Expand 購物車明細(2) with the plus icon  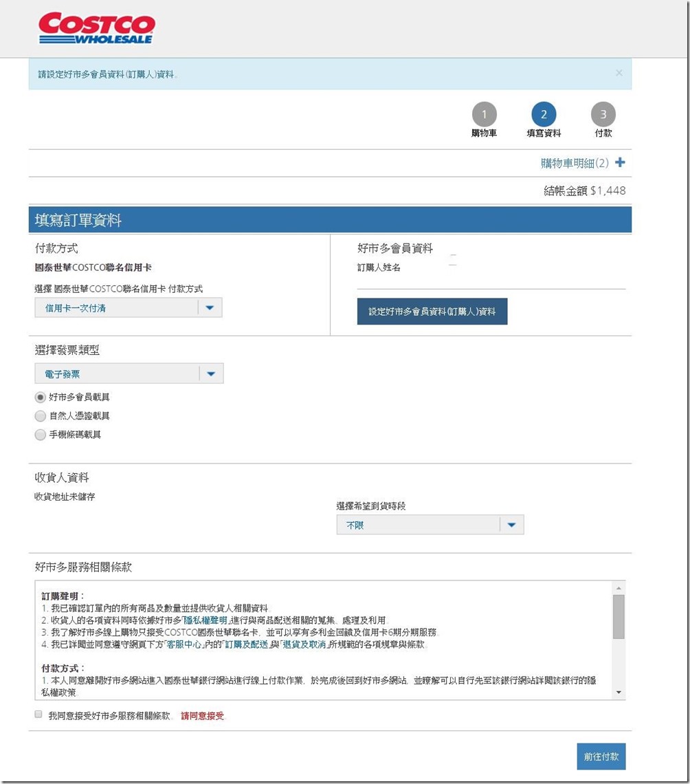pos(620,162)
